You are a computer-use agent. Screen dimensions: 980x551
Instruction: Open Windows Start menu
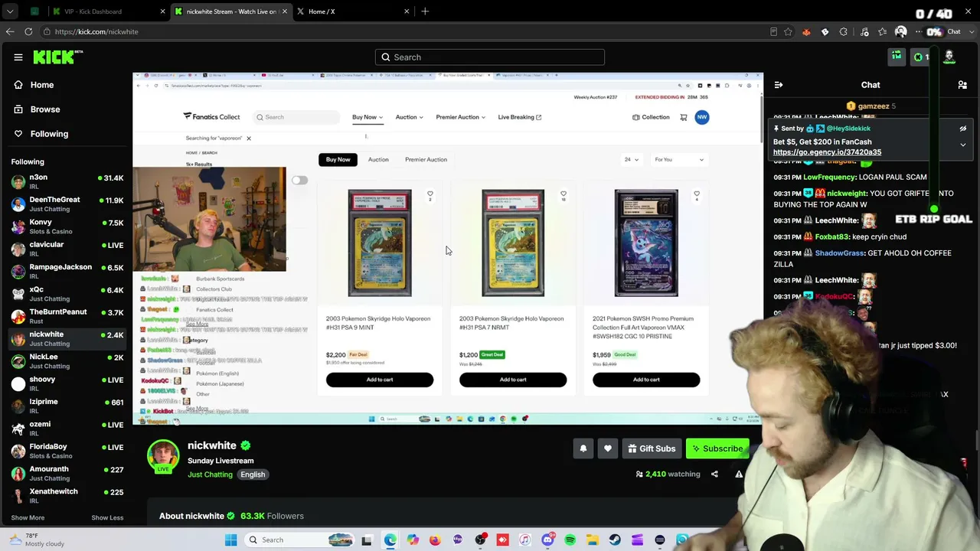[230, 540]
